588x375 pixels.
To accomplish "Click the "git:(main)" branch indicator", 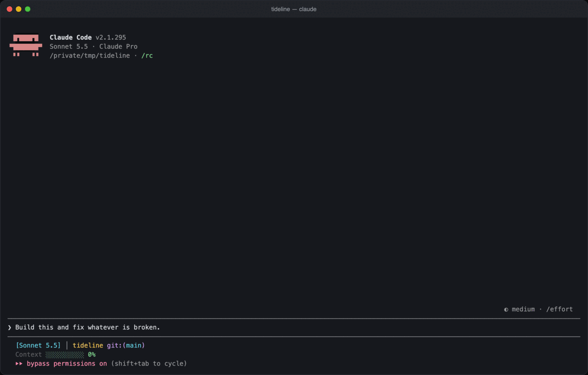I will click(126, 346).
